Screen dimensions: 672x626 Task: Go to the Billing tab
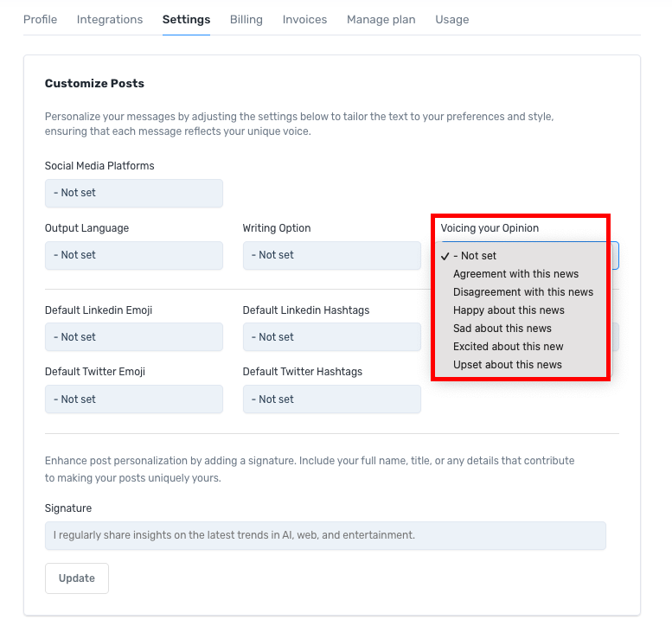(x=246, y=19)
